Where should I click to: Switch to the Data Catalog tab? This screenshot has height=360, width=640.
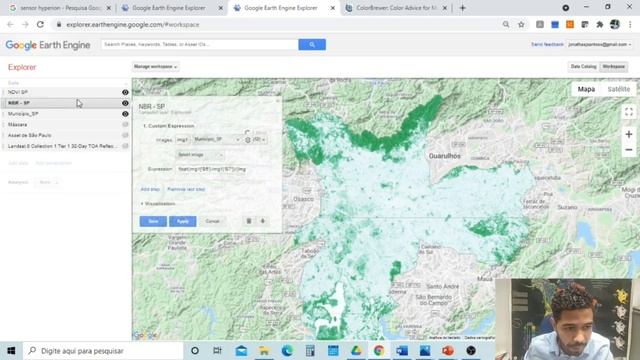(x=583, y=67)
